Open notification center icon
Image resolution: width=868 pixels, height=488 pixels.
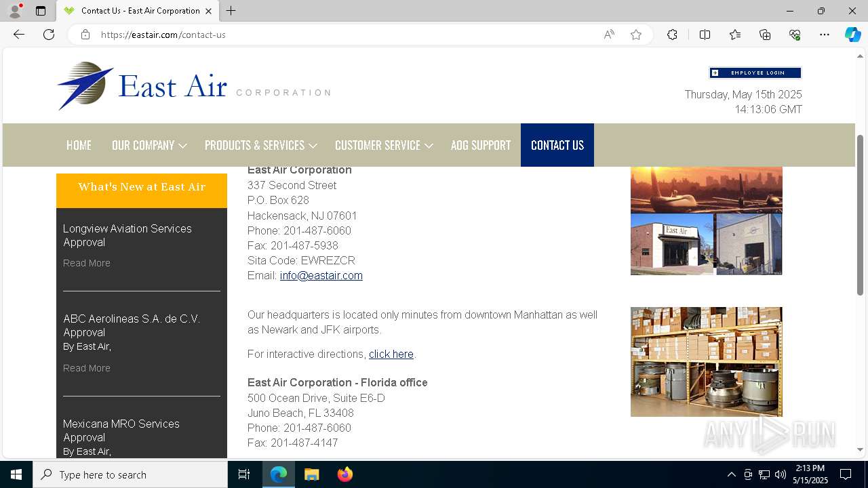[x=846, y=474]
